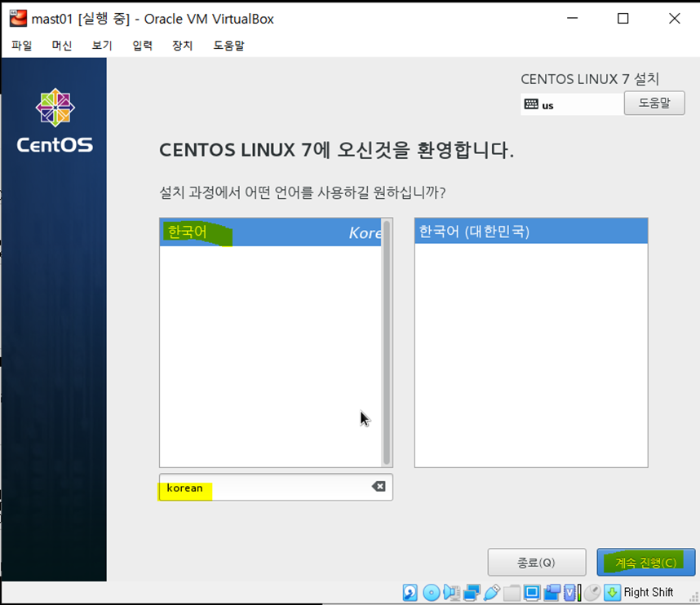Click the video capture status icon

552,593
